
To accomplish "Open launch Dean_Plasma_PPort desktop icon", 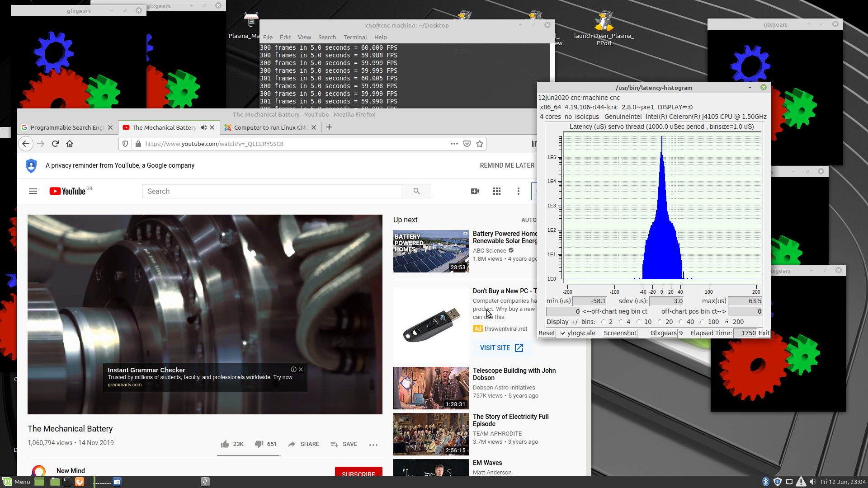I will point(604,28).
